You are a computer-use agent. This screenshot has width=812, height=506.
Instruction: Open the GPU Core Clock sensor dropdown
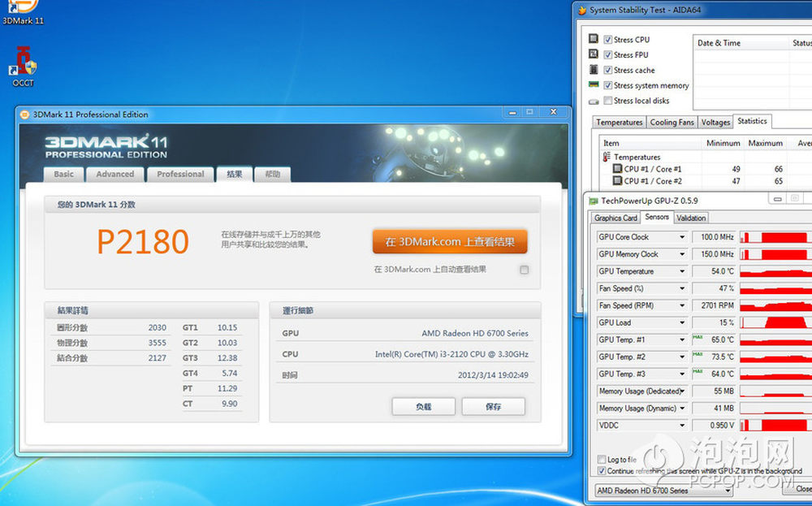[682, 237]
